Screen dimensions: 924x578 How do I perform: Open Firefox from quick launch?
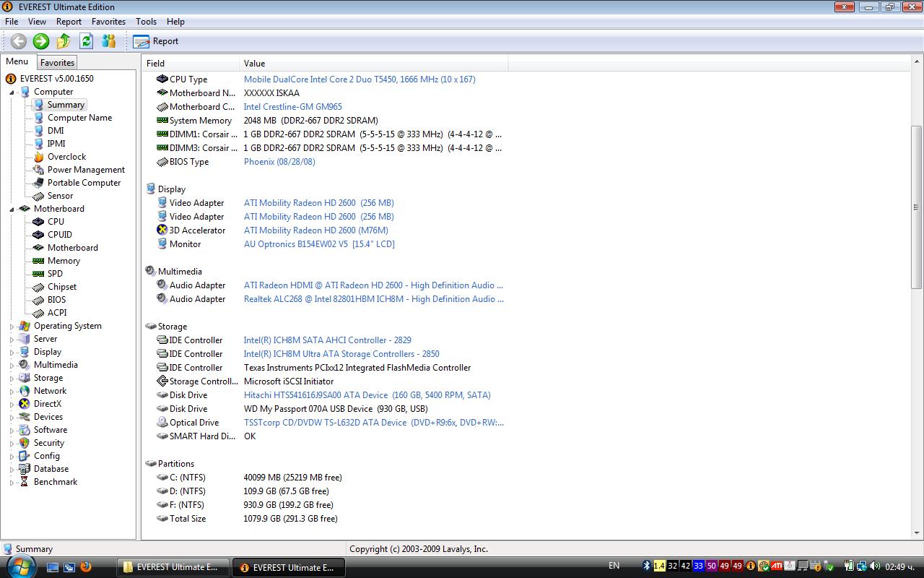point(86,567)
